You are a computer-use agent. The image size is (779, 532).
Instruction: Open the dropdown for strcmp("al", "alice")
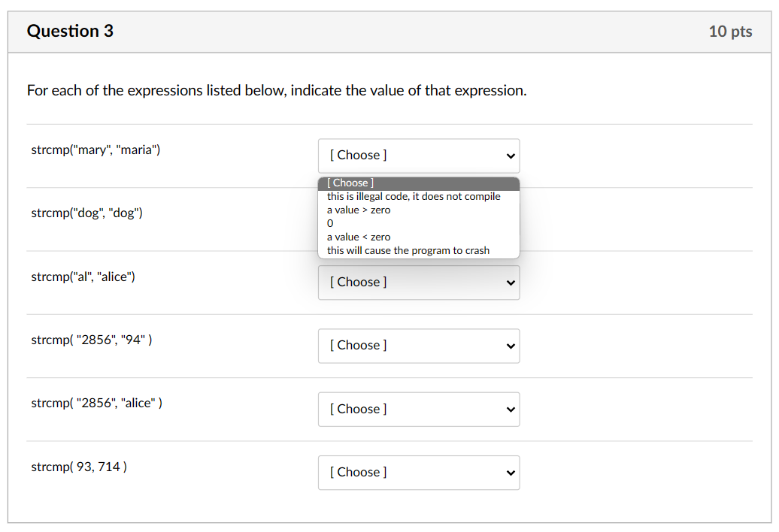419,282
